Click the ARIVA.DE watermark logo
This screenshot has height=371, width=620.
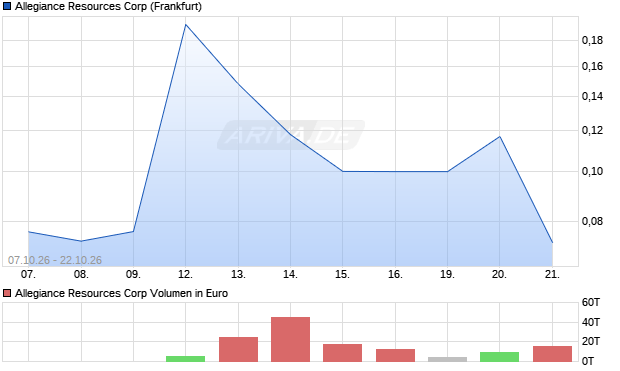point(291,135)
